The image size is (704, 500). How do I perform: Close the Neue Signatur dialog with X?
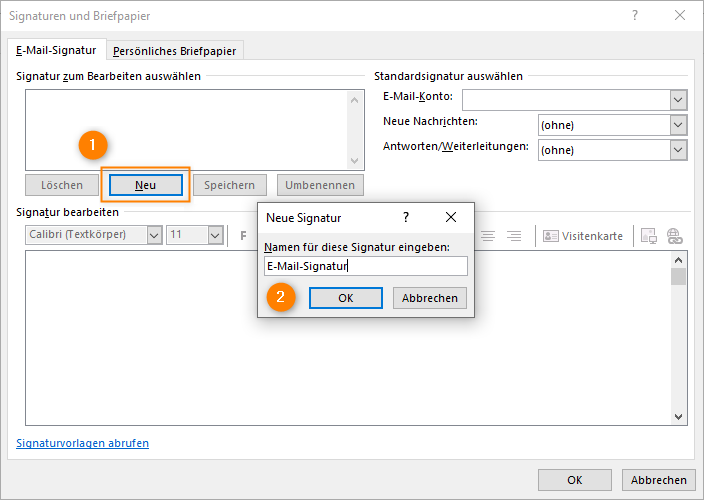pos(451,217)
